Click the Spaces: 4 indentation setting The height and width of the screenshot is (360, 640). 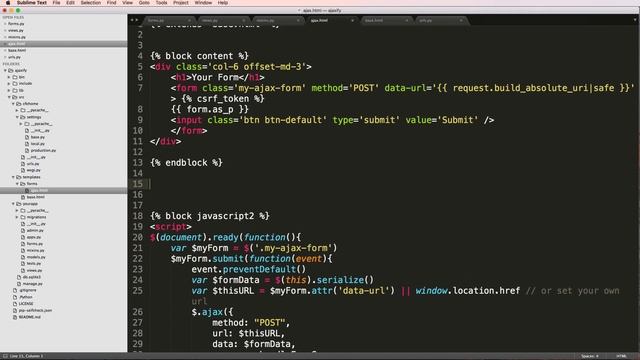pyautogui.click(x=590, y=356)
